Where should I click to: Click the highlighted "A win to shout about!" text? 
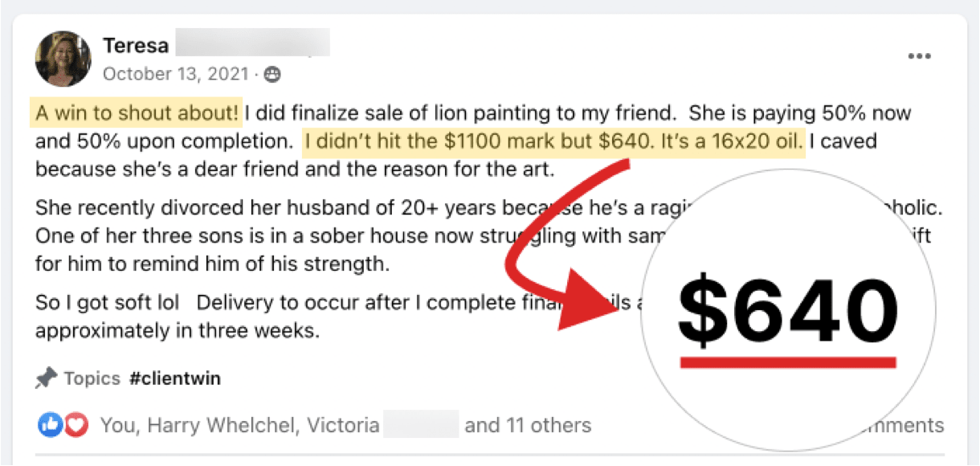pyautogui.click(x=137, y=112)
